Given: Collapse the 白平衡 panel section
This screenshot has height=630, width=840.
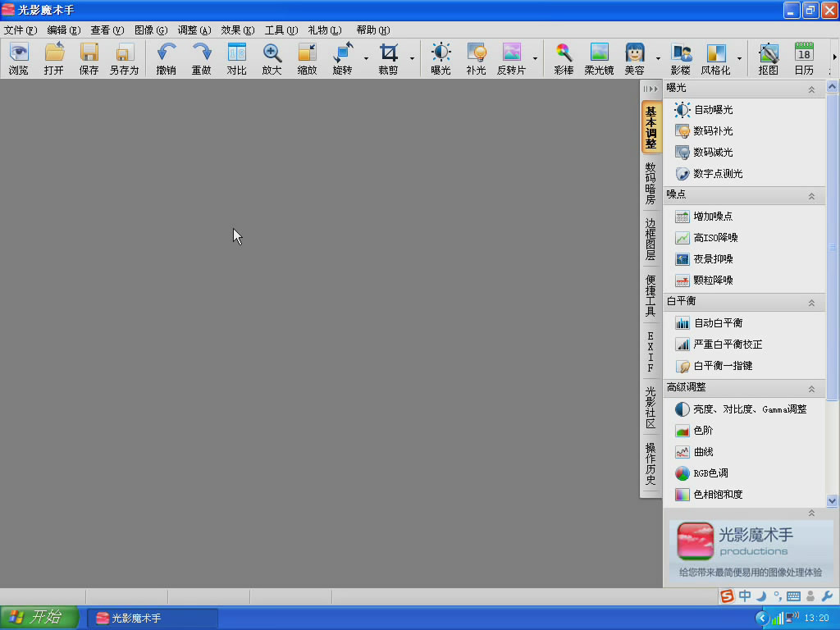Looking at the screenshot, I should (811, 303).
